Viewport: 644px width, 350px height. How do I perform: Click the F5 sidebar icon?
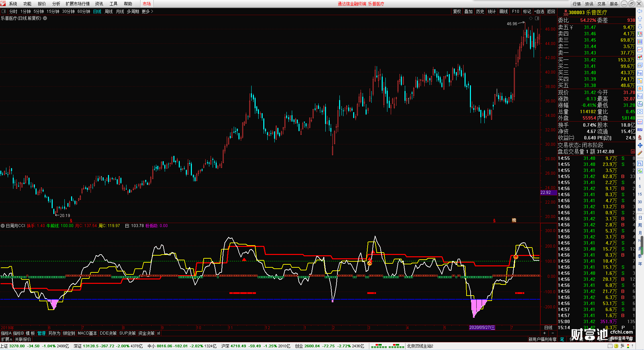click(x=640, y=163)
